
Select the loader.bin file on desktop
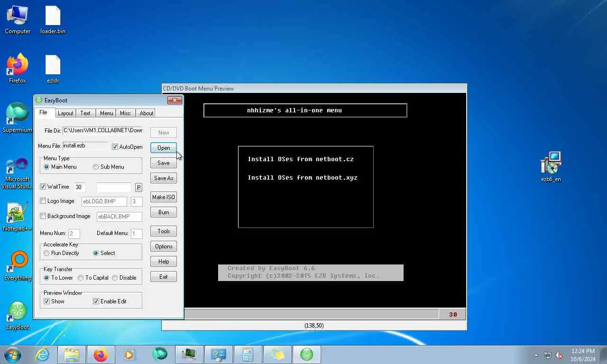53,20
